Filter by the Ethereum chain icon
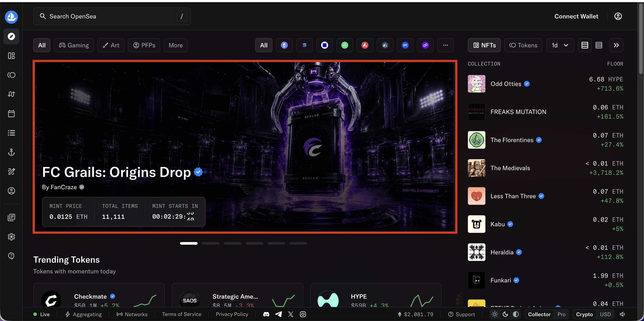This screenshot has width=644, height=321. click(x=284, y=45)
